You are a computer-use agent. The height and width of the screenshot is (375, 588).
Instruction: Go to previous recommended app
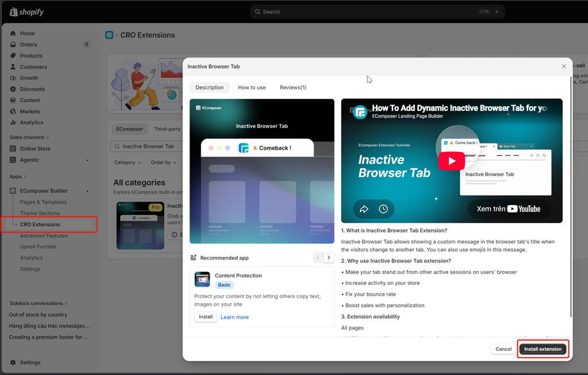[x=318, y=258]
